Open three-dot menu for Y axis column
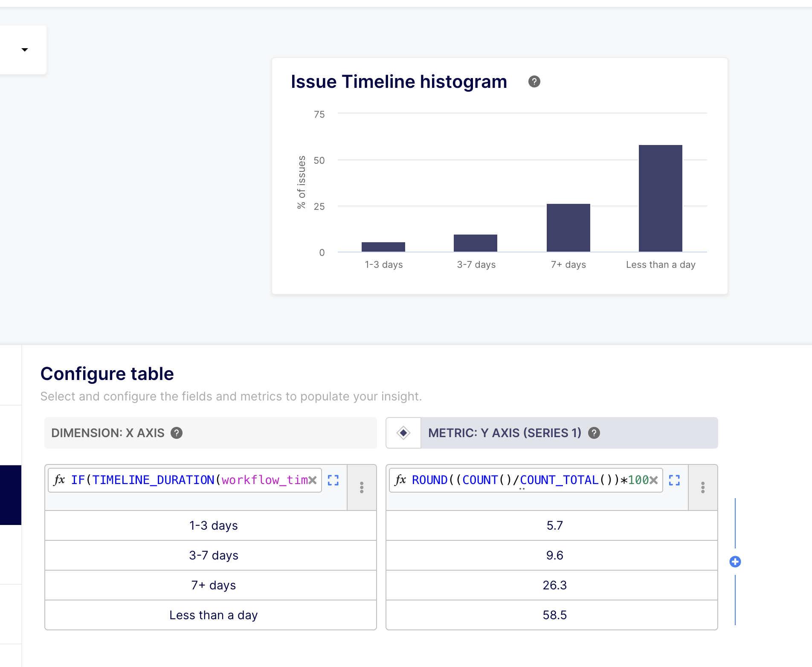 pos(703,487)
